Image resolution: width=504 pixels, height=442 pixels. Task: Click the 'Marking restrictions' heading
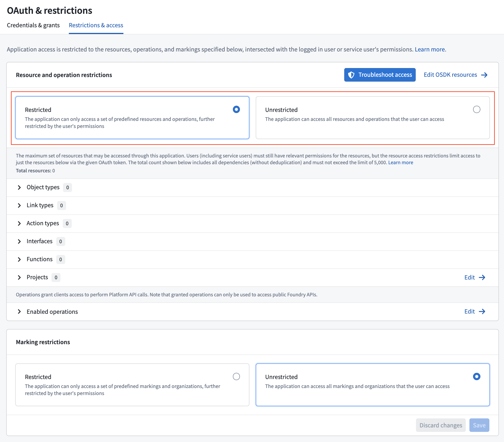point(43,342)
